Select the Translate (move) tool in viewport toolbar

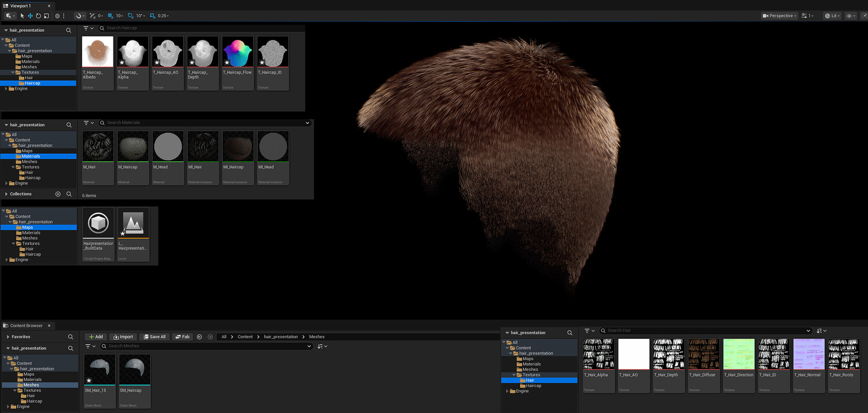click(30, 16)
